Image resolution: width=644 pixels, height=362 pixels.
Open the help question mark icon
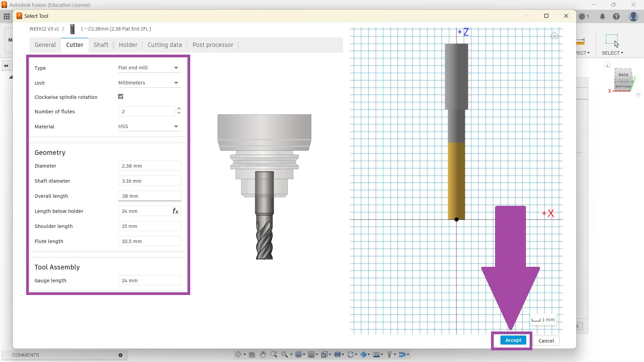click(x=616, y=16)
